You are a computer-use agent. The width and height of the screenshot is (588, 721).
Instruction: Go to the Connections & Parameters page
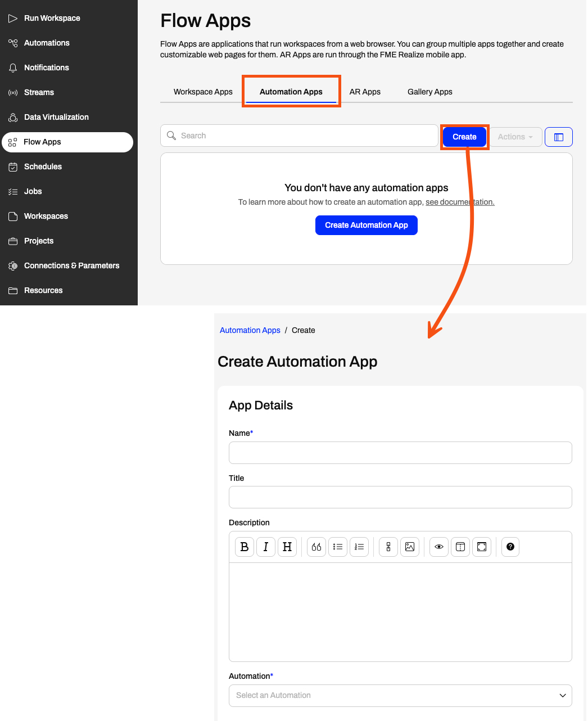71,265
